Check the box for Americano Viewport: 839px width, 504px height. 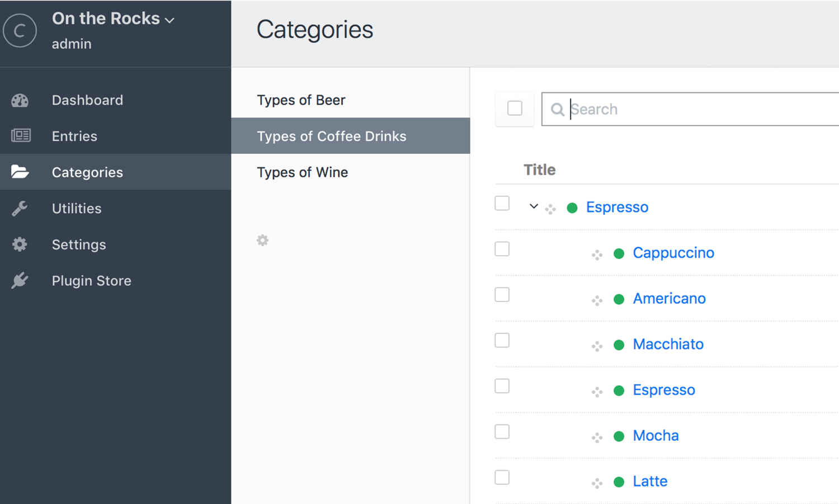click(x=502, y=294)
